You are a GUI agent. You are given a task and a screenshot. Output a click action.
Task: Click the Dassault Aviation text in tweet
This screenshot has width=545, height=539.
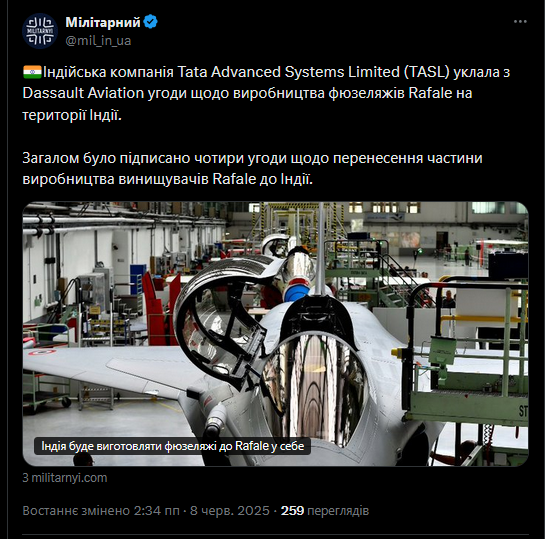(83, 93)
